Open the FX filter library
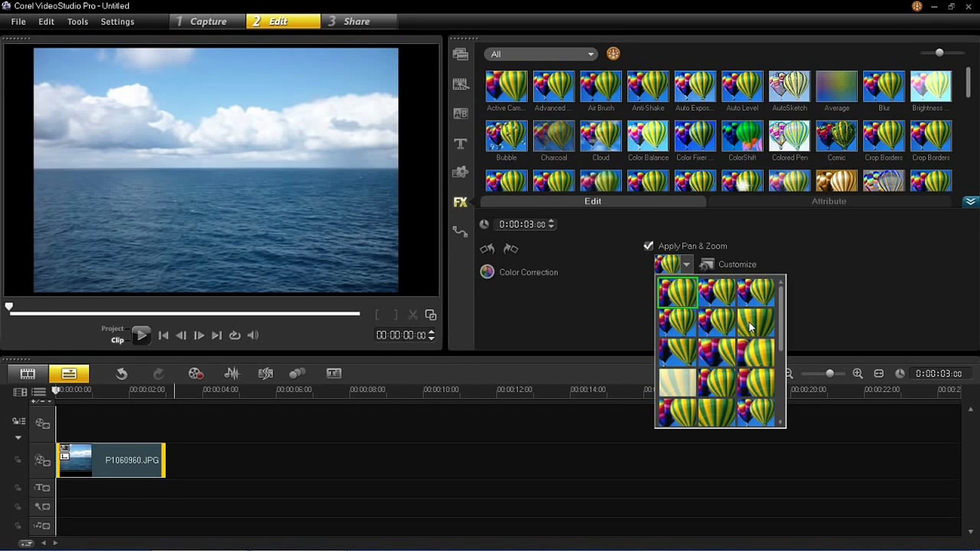Screen dimensions: 980x551 click(x=460, y=202)
